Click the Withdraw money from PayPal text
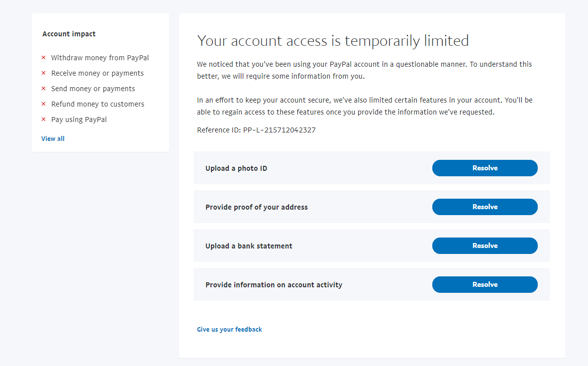Screen dimensions: 588x366 100,58
